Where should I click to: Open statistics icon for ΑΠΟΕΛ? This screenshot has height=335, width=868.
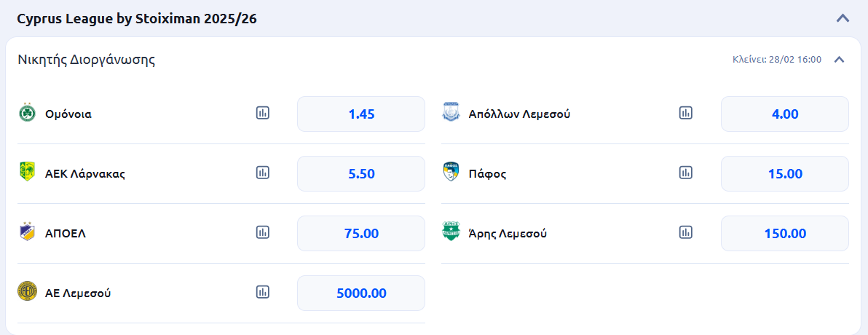263,232
